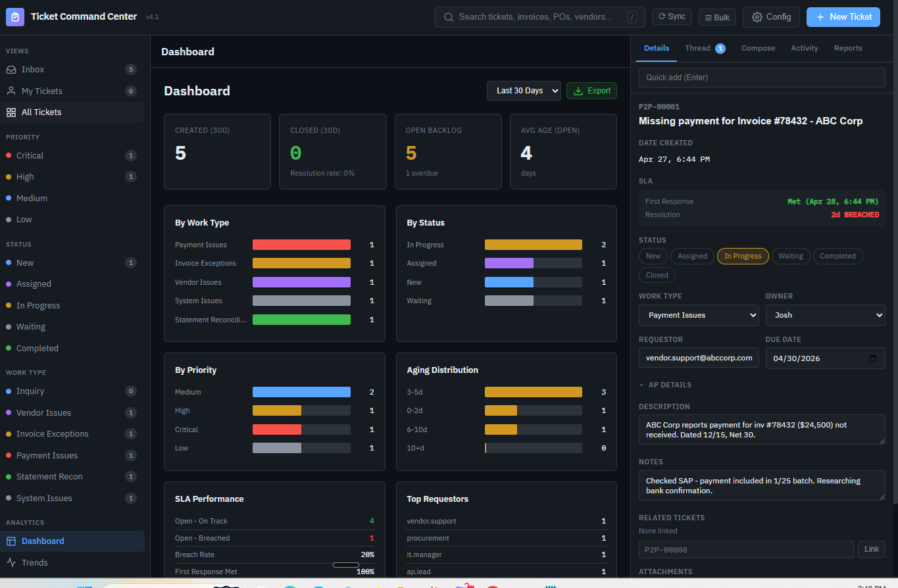This screenshot has height=588, width=898.
Task: Click the All Tickets grid icon
Action: [11, 112]
